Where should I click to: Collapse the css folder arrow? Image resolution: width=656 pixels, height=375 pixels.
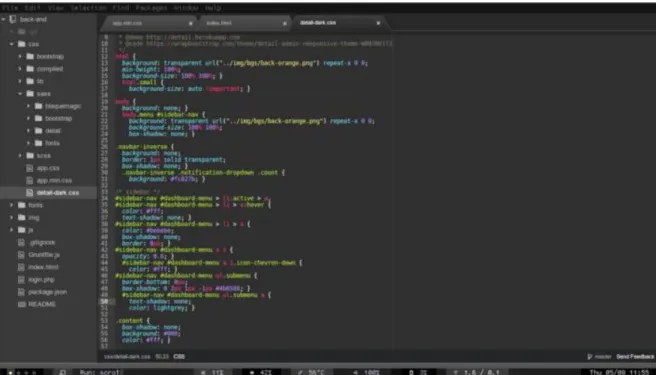pos(12,44)
